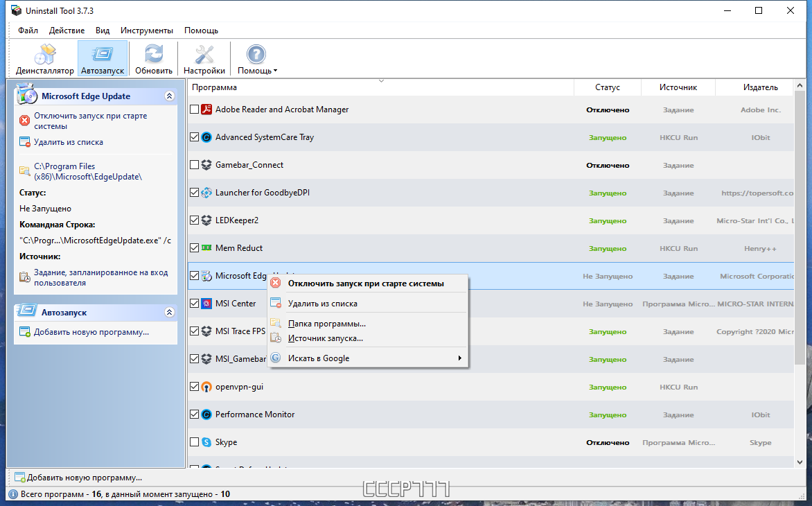Sort list by Статус column header

[x=608, y=87]
